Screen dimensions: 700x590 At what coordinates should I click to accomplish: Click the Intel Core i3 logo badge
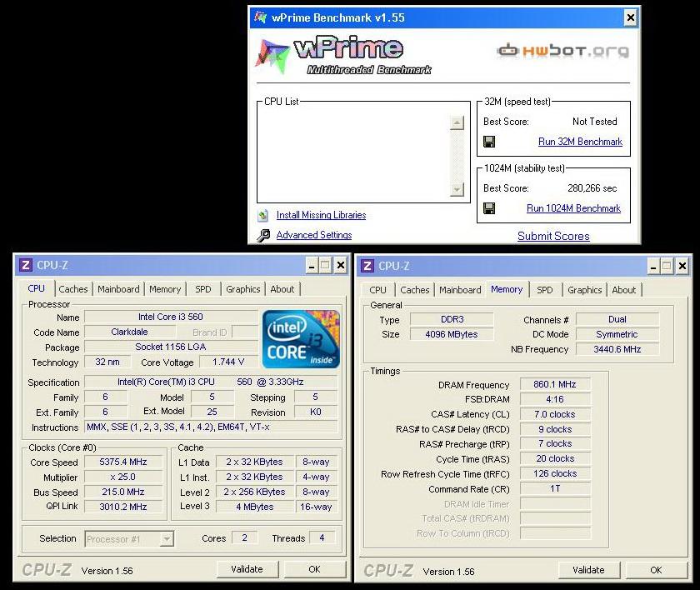tap(302, 339)
